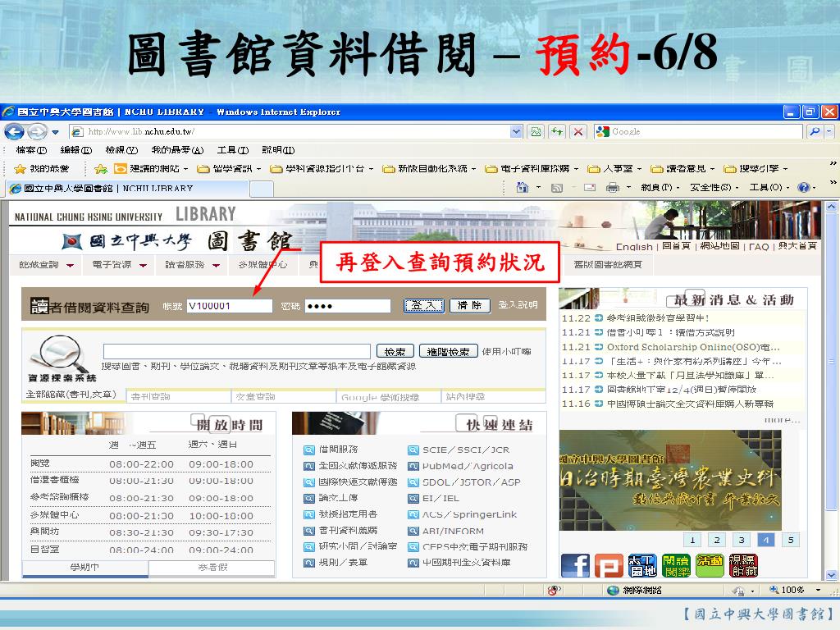840x630 pixels.
Task: Click the Favorites star icon
Action: [x=20, y=169]
